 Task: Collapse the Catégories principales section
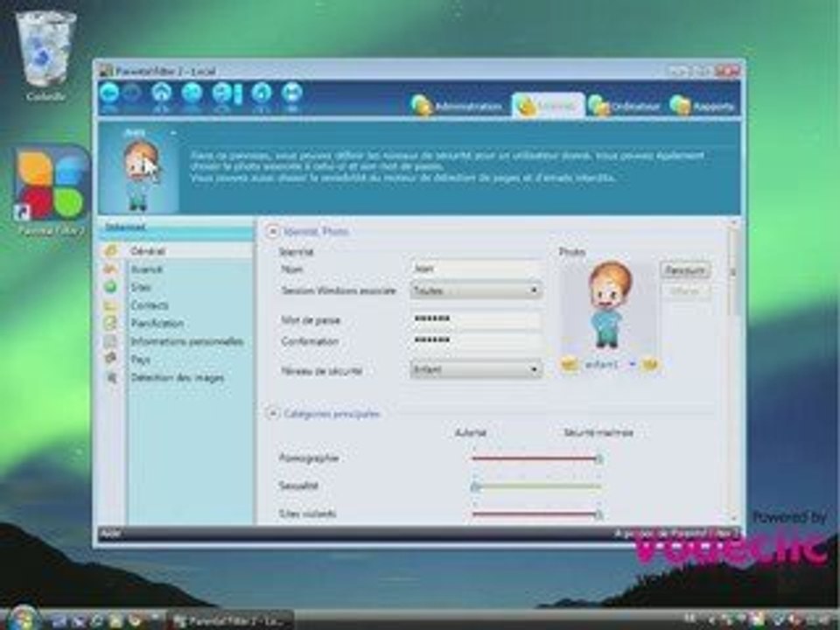point(273,414)
